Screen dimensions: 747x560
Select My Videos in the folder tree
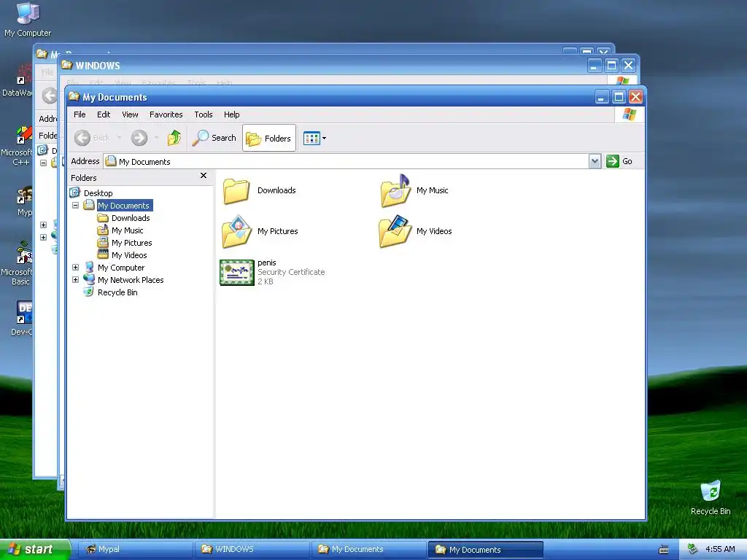coord(129,254)
